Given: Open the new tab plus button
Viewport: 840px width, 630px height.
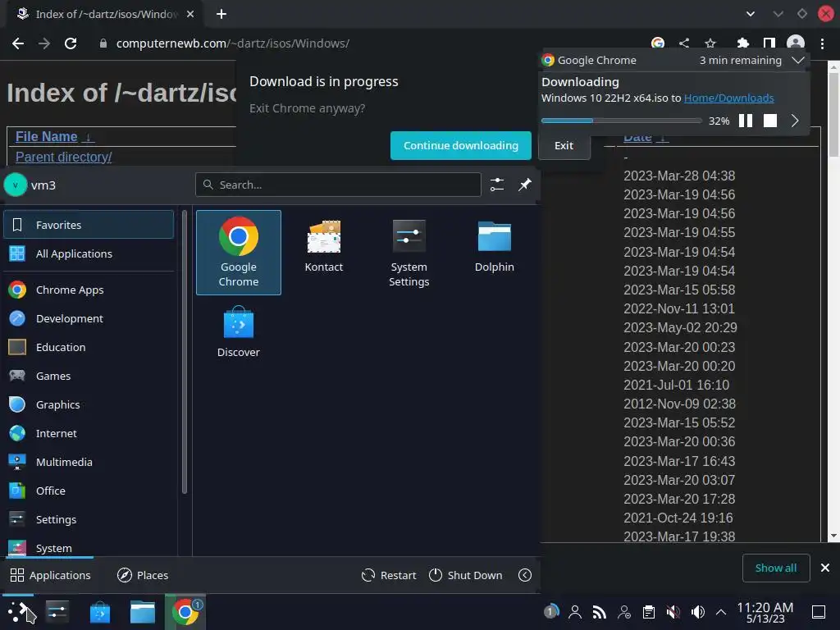Looking at the screenshot, I should coord(221,14).
